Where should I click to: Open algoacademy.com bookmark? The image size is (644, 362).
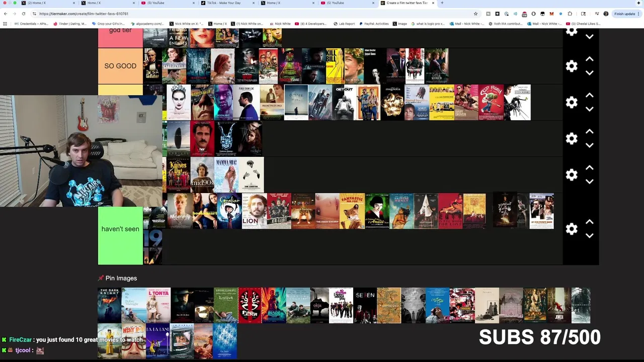point(147,24)
